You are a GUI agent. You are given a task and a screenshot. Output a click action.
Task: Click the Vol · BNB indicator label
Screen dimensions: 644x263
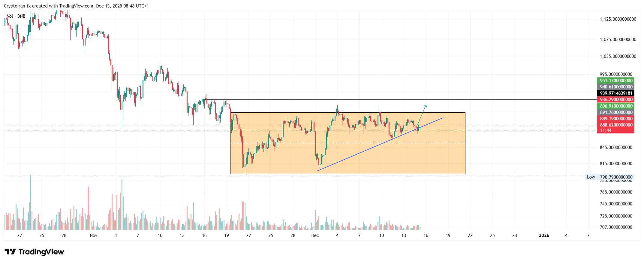pyautogui.click(x=16, y=16)
